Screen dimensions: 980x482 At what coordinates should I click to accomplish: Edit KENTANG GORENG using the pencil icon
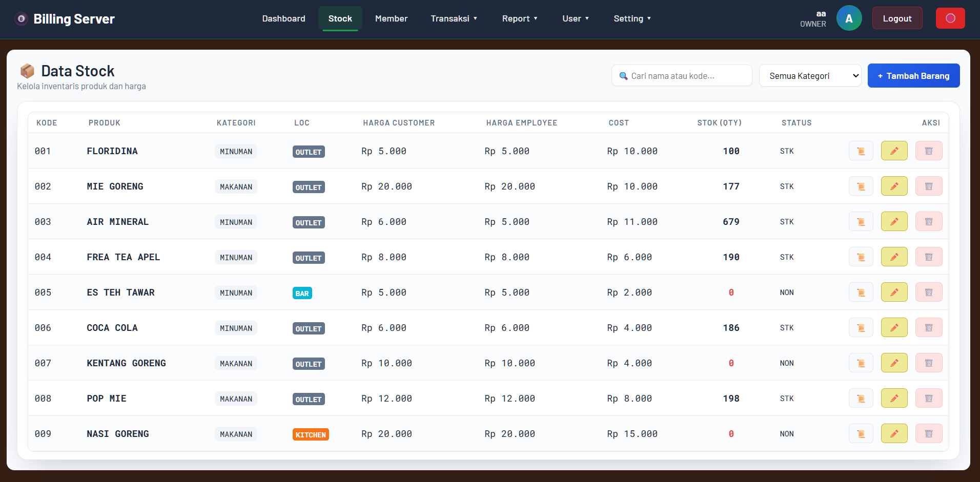click(x=894, y=363)
